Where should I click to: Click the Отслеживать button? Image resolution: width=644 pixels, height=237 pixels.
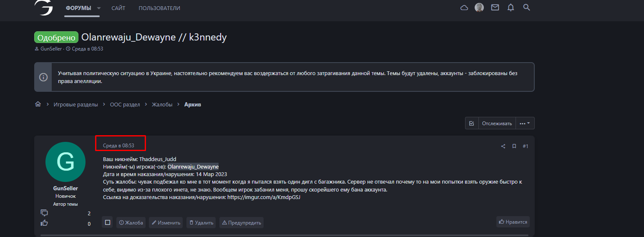[x=497, y=123]
